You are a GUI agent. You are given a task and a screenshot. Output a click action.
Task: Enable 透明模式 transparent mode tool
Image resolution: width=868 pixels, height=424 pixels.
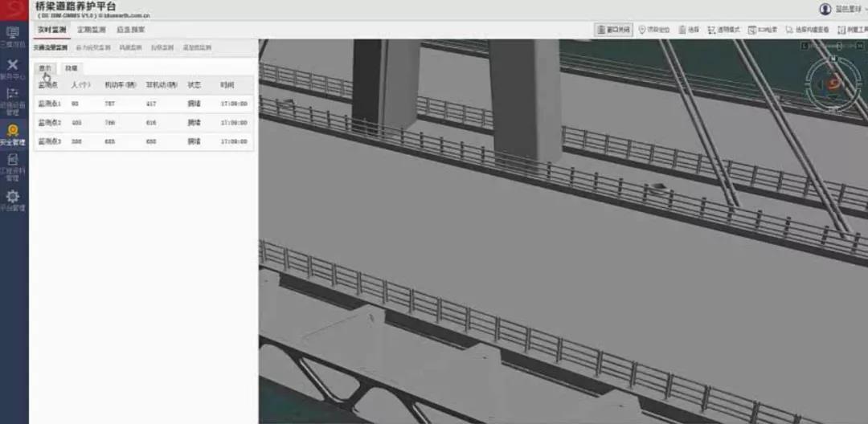tap(723, 30)
